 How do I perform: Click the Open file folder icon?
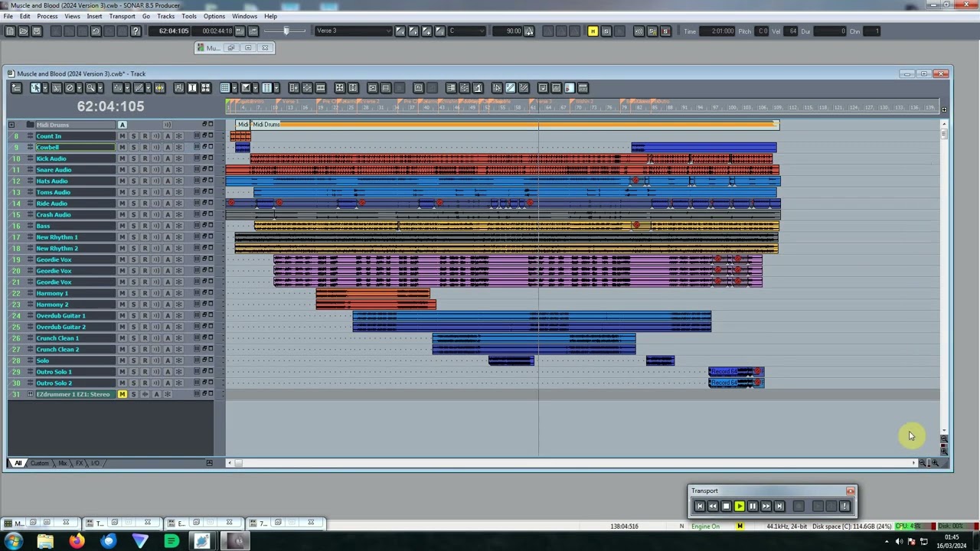[x=23, y=31]
